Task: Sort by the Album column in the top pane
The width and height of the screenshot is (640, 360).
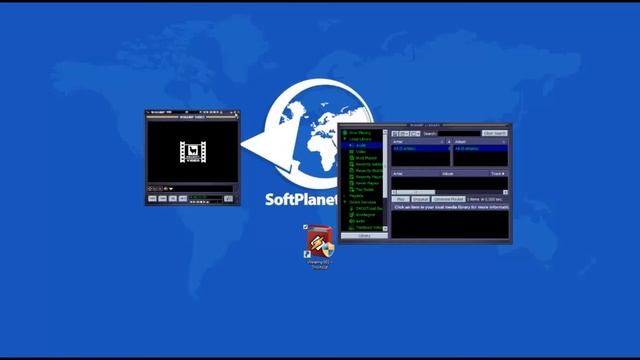Action: 480,142
